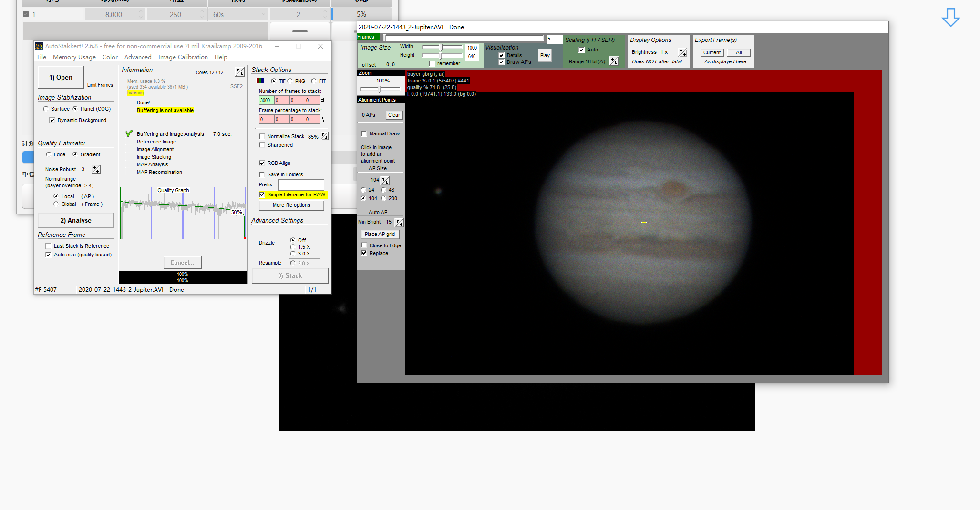Select Gradient quality estimator
This screenshot has width=980, height=510.
coord(75,154)
